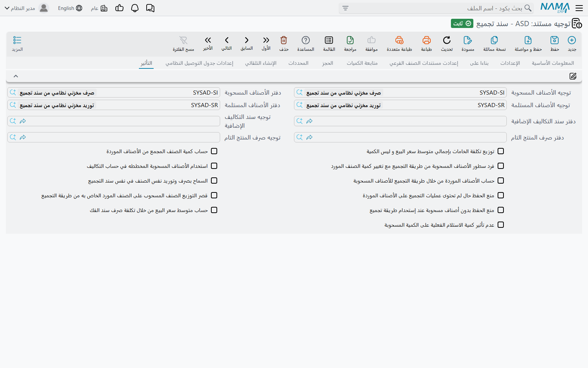
Task: Check توزيع تكلفة الخامات بإجمالي متوسط سعر البيع
Action: (x=501, y=151)
